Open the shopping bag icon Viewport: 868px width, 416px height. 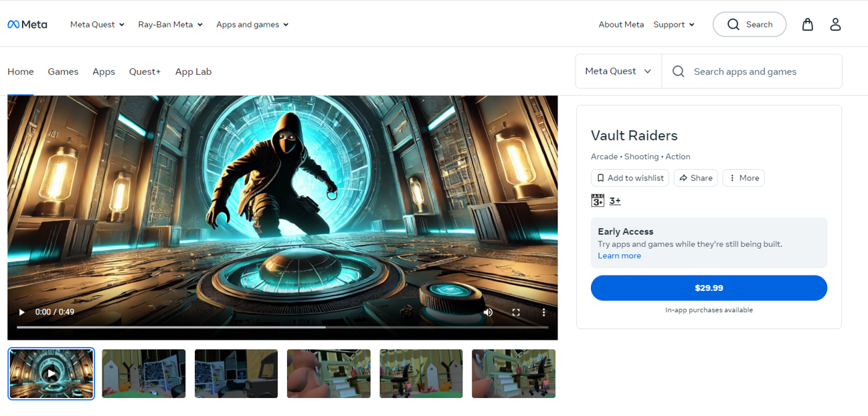click(808, 25)
